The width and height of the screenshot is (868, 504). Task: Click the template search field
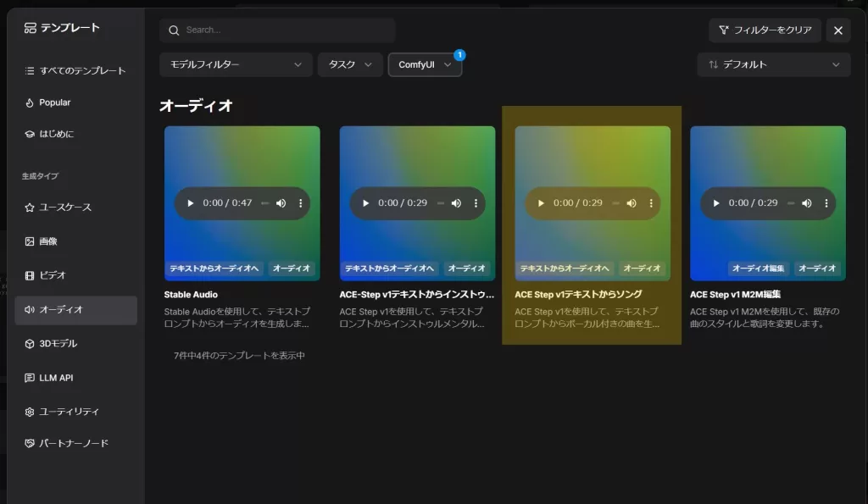point(277,30)
